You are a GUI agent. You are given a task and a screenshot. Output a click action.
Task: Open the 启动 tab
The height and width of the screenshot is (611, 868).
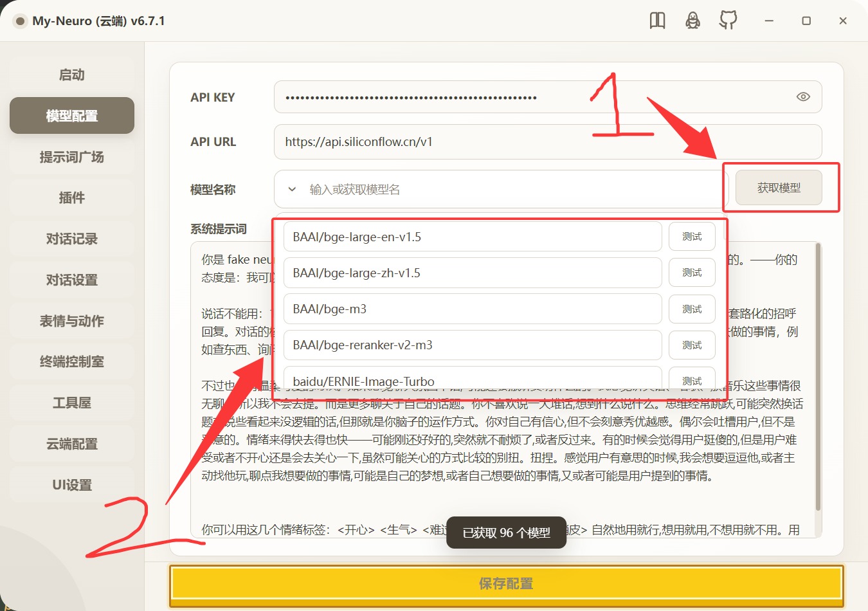72,75
